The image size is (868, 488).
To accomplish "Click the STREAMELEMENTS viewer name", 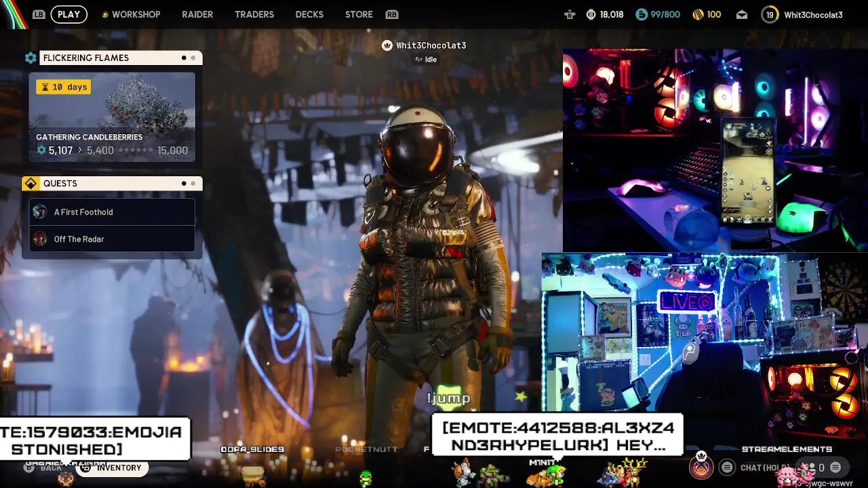I will [x=787, y=449].
